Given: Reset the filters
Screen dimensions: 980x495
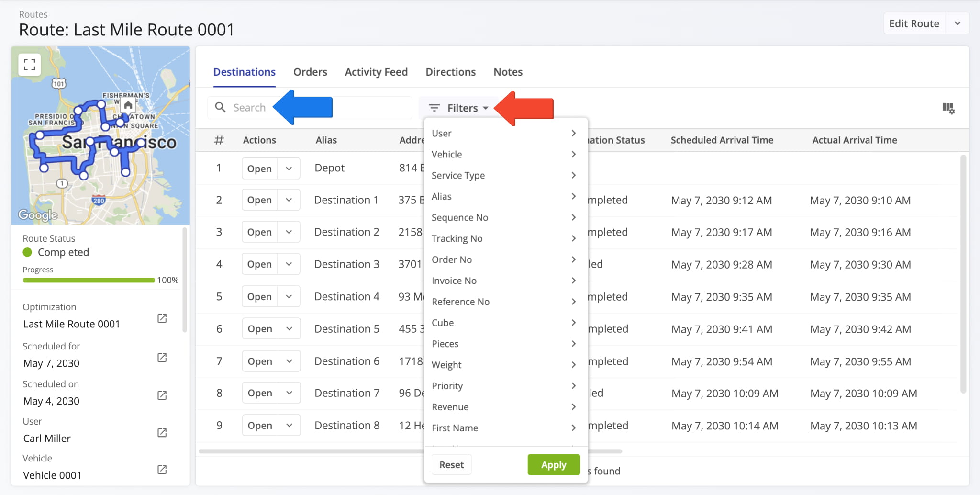Looking at the screenshot, I should coord(451,465).
